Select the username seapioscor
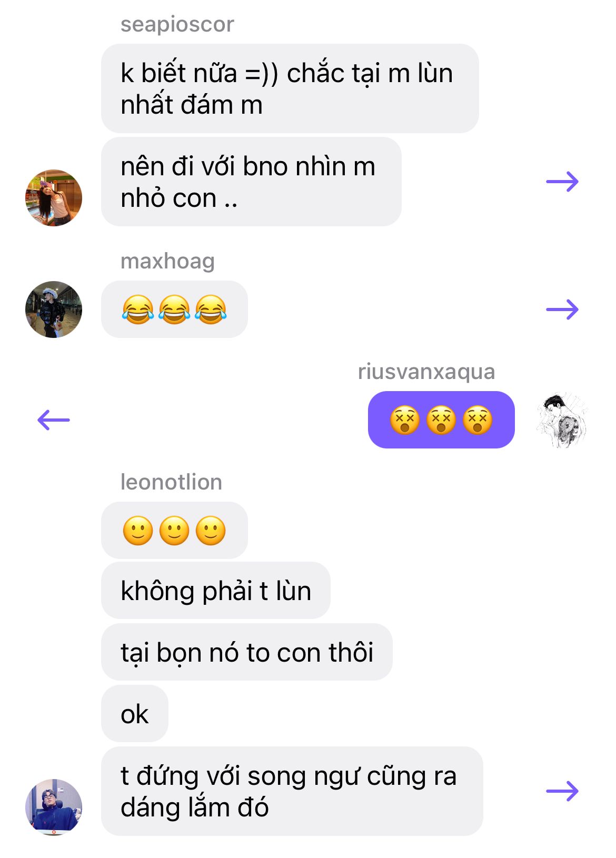 (177, 24)
